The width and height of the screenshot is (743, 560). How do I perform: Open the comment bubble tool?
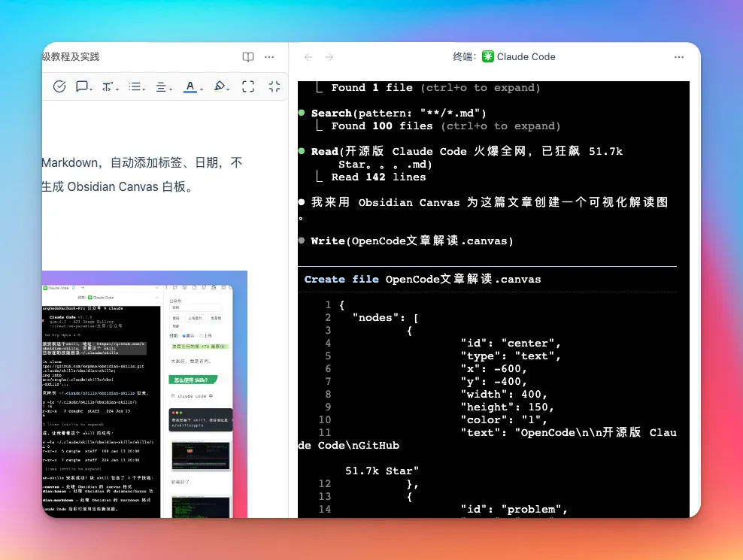tap(83, 86)
